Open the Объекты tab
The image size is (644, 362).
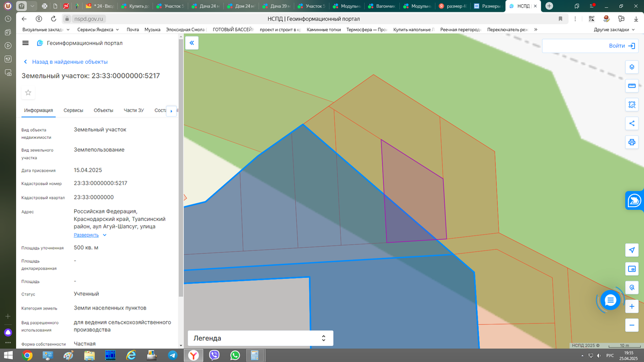(x=104, y=110)
